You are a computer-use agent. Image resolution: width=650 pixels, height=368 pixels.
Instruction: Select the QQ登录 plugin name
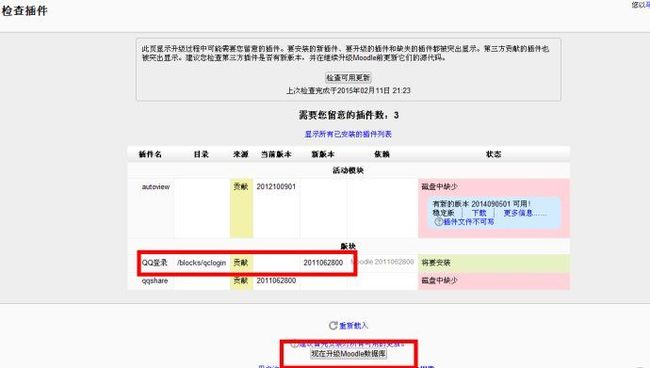tap(154, 263)
